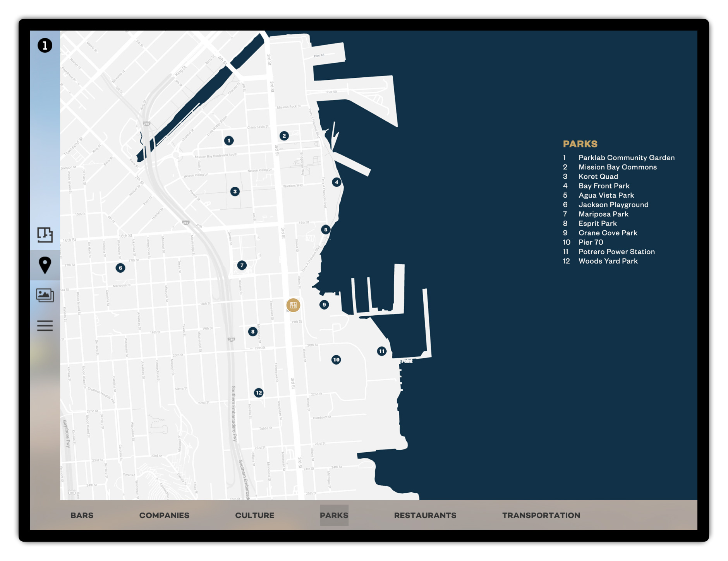Open the image gallery icon
The image size is (728, 561).
[45, 295]
